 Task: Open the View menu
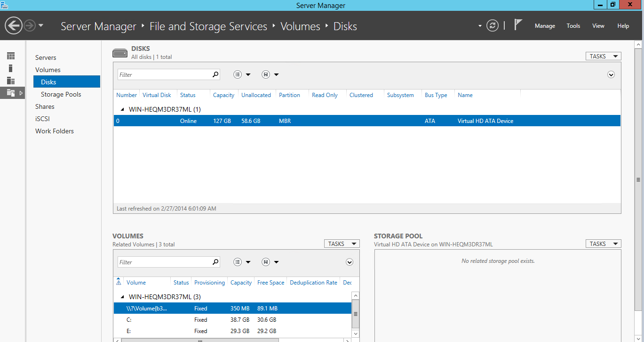point(598,26)
